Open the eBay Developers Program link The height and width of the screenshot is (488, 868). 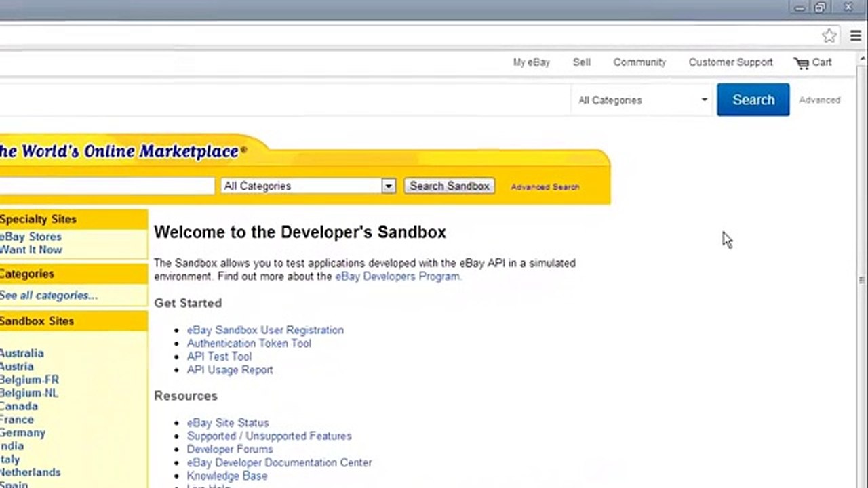coord(397,277)
